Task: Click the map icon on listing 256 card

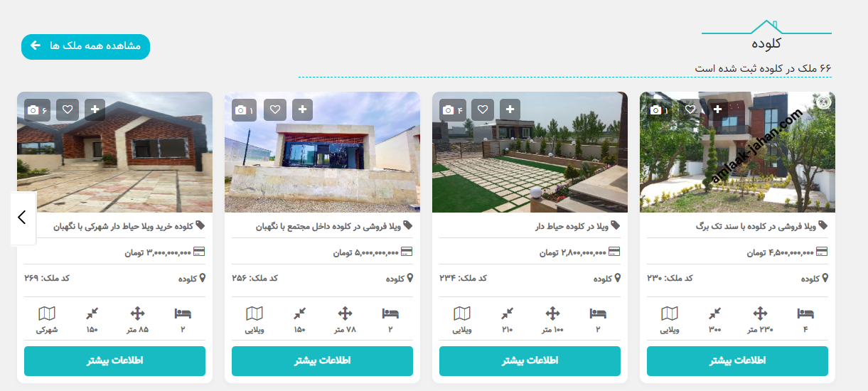Action: pyautogui.click(x=254, y=314)
